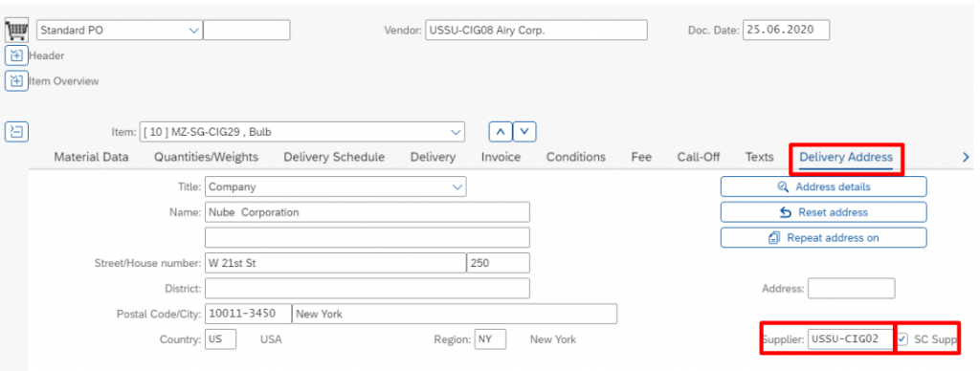Click the Repeat address on button
980x371 pixels.
pos(823,237)
